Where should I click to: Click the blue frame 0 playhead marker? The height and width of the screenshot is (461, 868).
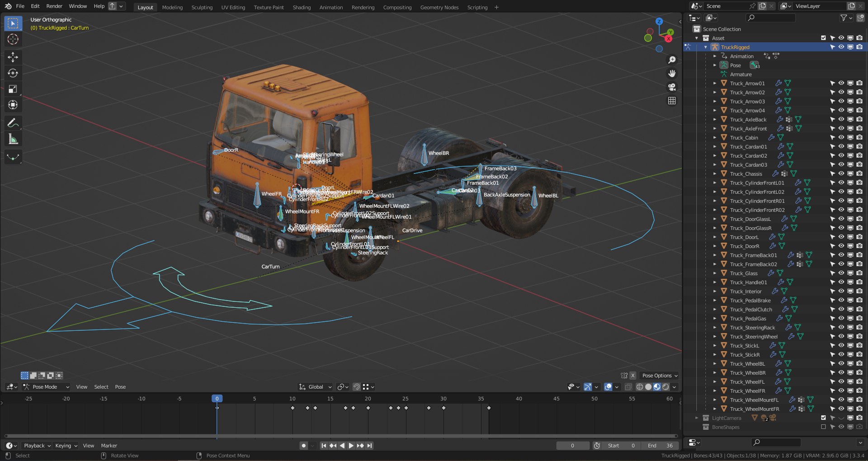click(x=217, y=399)
